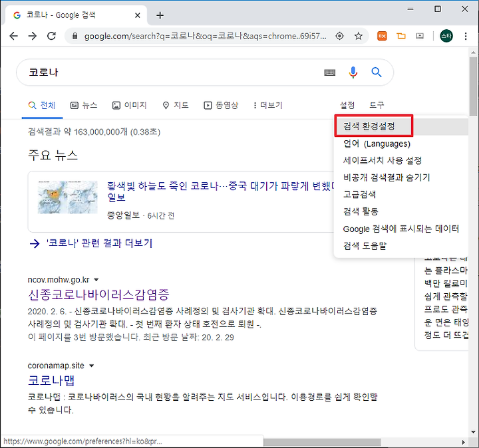Image resolution: width=479 pixels, height=448 pixels.
Task: Click the padlock site info icon
Action: point(75,37)
